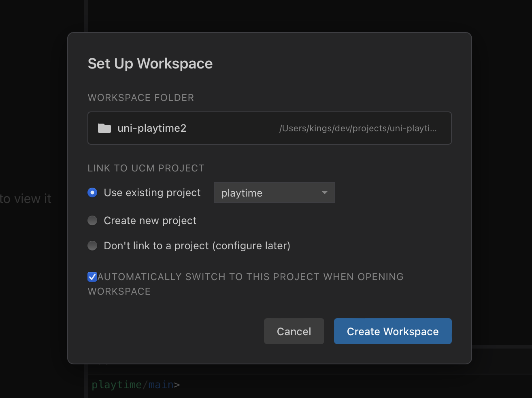Screen dimensions: 532x398
Task: Choose the 'Create new project' radio button
Action: click(92, 220)
